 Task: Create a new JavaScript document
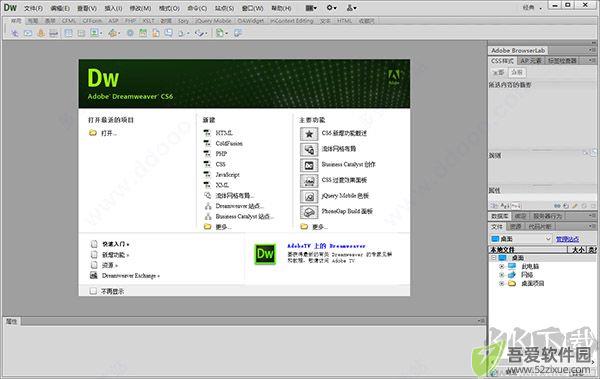[227, 175]
